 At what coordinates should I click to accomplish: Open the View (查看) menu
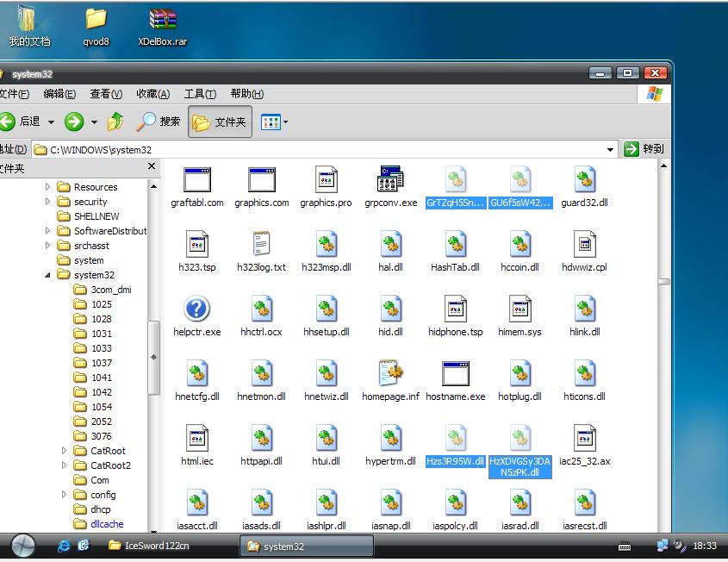(x=105, y=94)
